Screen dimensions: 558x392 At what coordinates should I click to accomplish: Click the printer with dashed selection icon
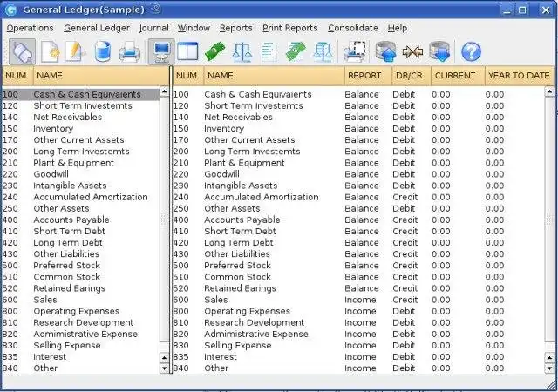click(355, 52)
